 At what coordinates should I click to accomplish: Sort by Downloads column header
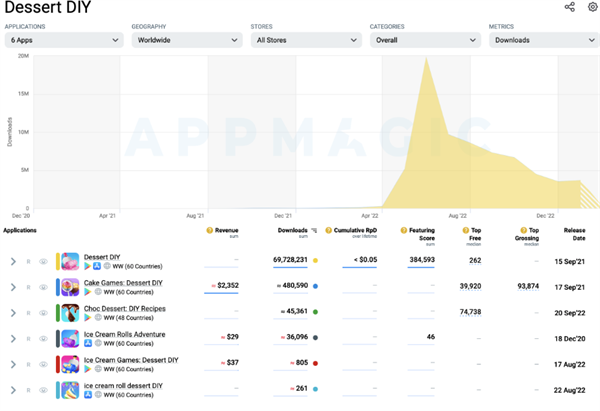[292, 230]
